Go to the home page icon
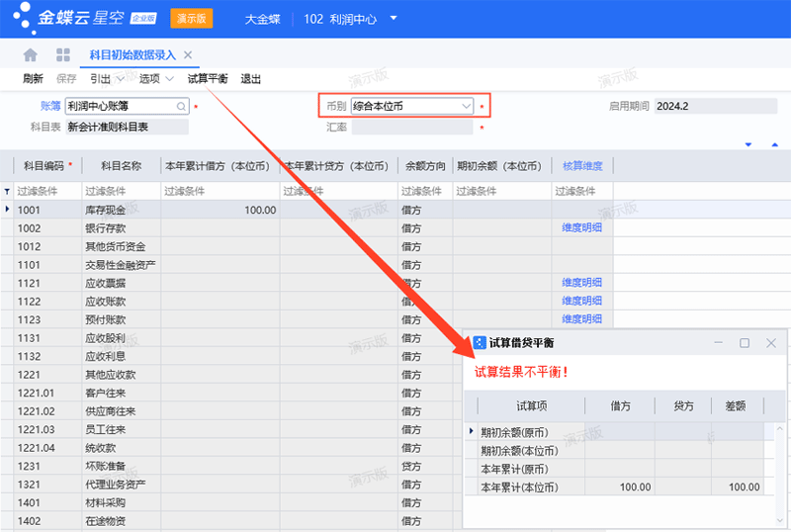The height and width of the screenshot is (532, 791). (31, 54)
